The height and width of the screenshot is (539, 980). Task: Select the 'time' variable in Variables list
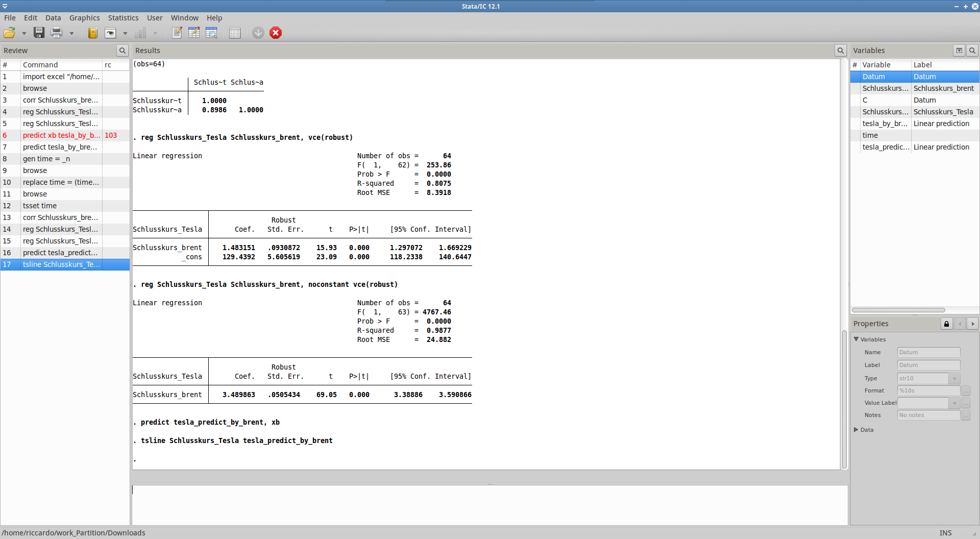point(915,135)
